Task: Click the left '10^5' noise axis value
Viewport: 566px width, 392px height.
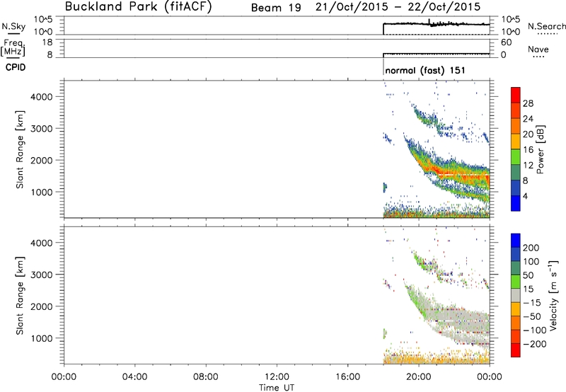Action: [43, 20]
